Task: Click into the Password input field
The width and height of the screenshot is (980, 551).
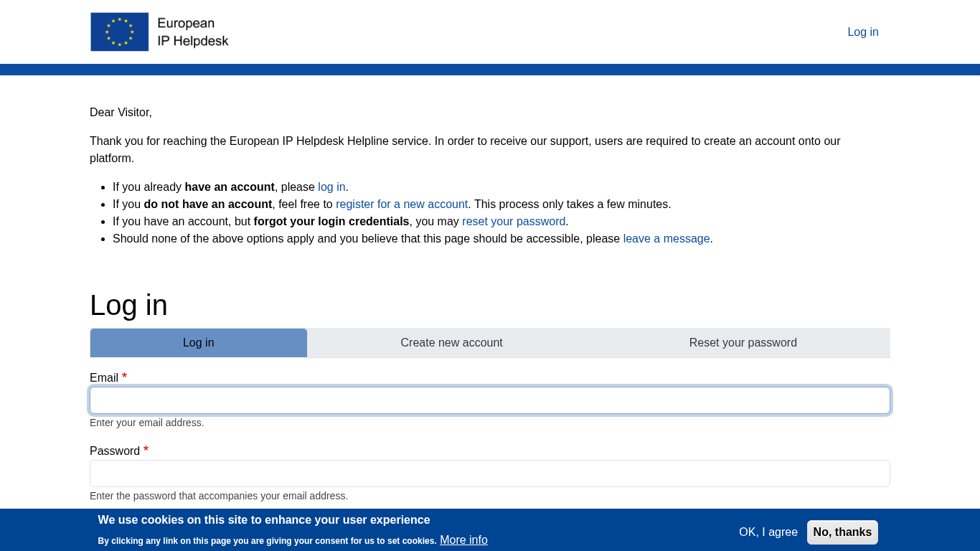Action: (x=490, y=474)
